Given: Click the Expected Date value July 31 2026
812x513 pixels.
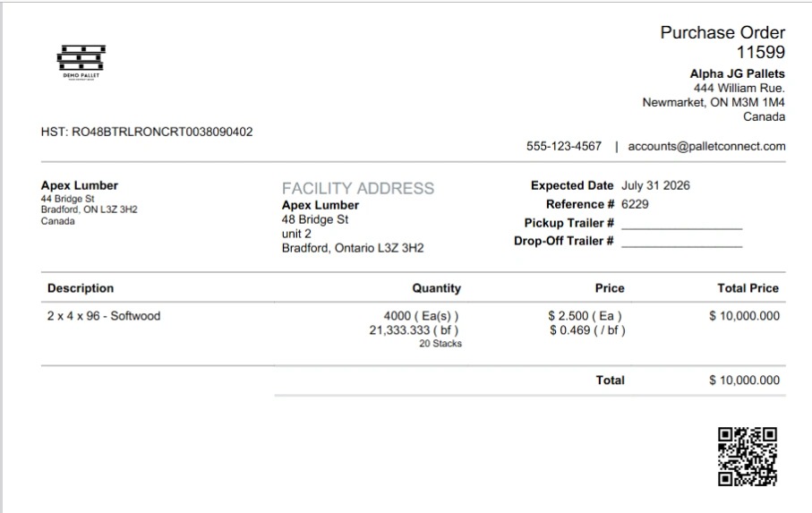Looking at the screenshot, I should pos(655,185).
